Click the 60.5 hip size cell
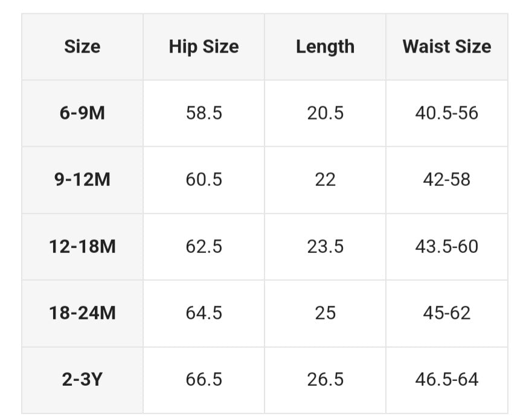Screen dimensions: 532x419 [204, 180]
